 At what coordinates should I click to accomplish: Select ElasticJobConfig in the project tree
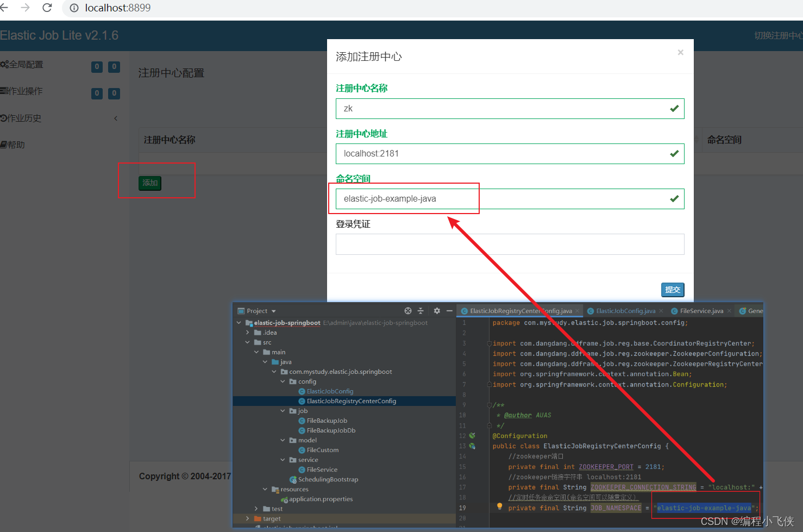pyautogui.click(x=330, y=391)
